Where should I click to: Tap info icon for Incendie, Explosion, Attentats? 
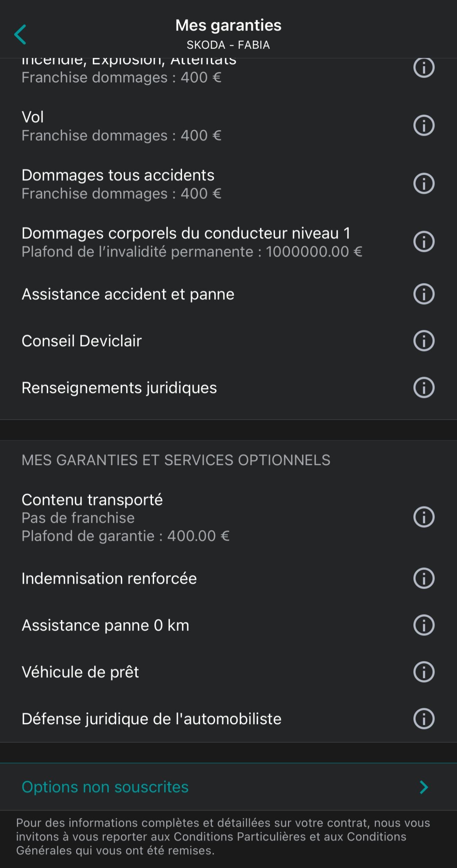click(x=424, y=68)
